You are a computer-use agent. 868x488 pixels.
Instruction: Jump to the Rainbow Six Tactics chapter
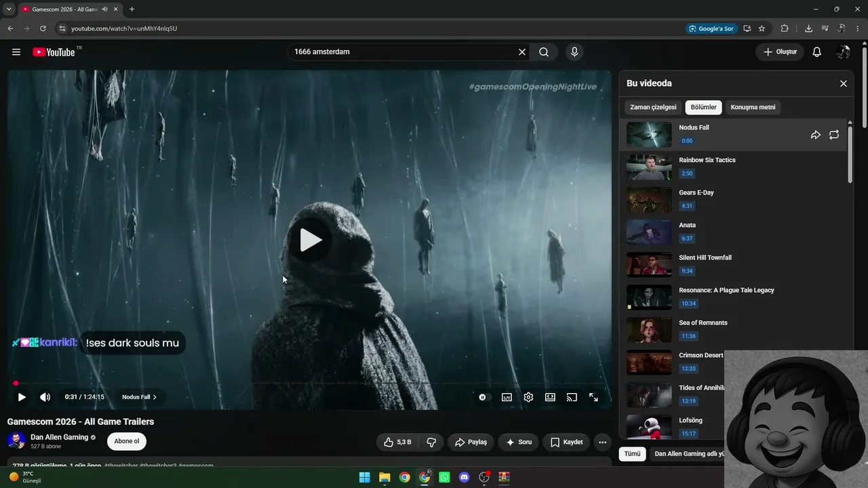[x=734, y=167]
